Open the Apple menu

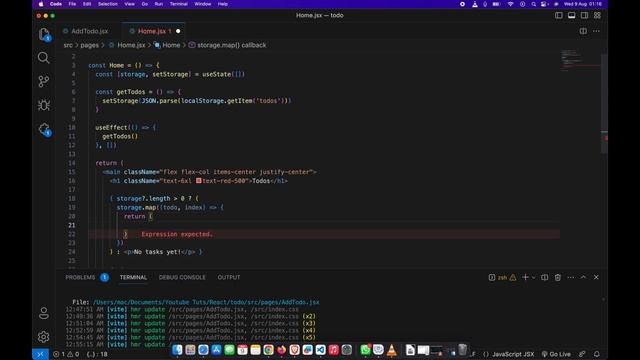[41, 4]
